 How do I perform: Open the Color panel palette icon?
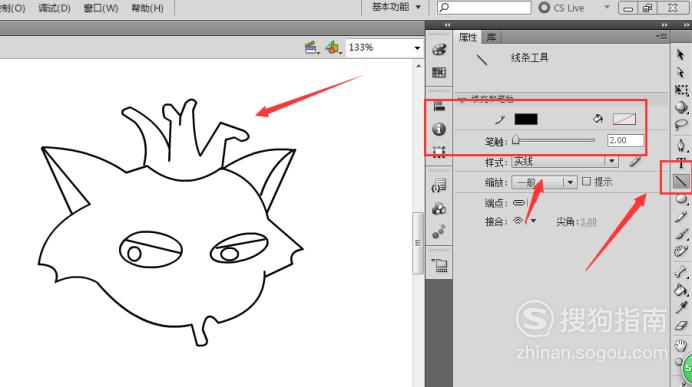(x=439, y=49)
